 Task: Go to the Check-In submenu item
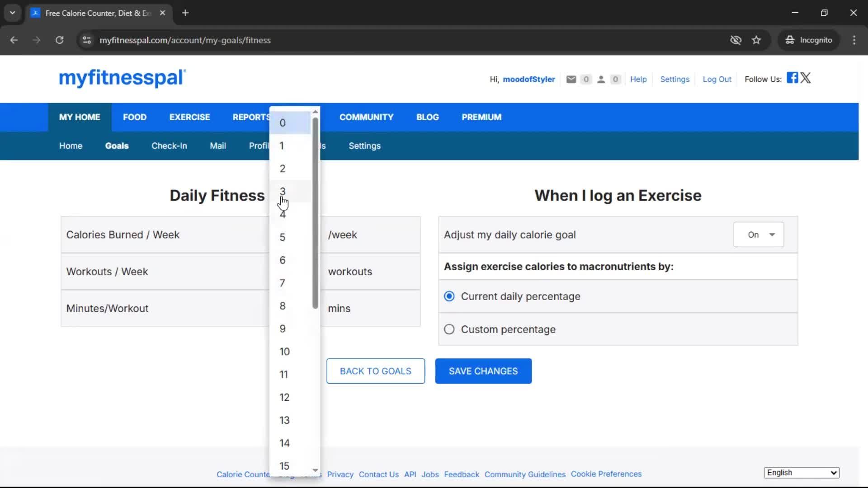coord(169,146)
